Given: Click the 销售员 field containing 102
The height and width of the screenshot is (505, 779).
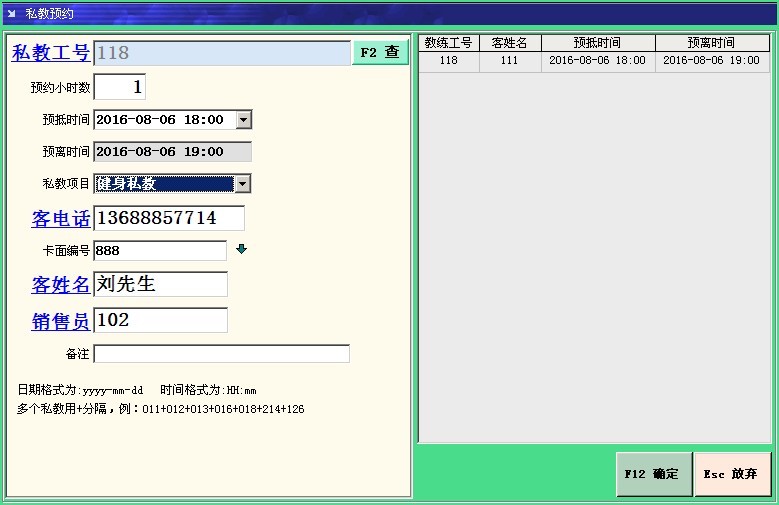Looking at the screenshot, I should (x=160, y=320).
